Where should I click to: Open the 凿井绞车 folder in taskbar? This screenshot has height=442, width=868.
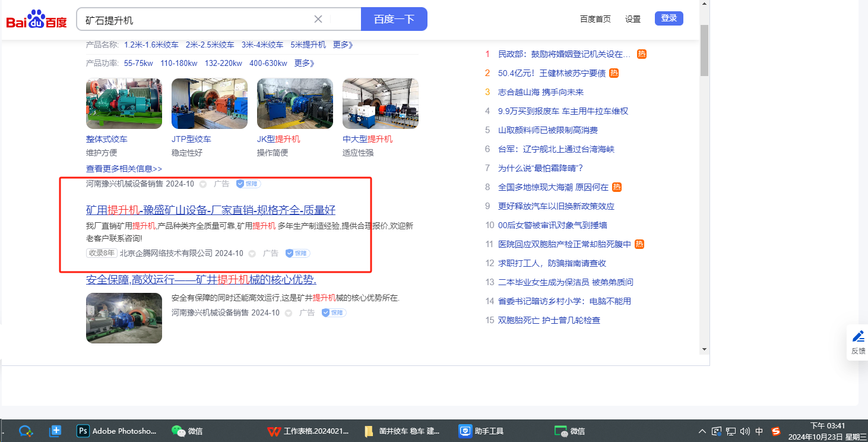(401, 431)
